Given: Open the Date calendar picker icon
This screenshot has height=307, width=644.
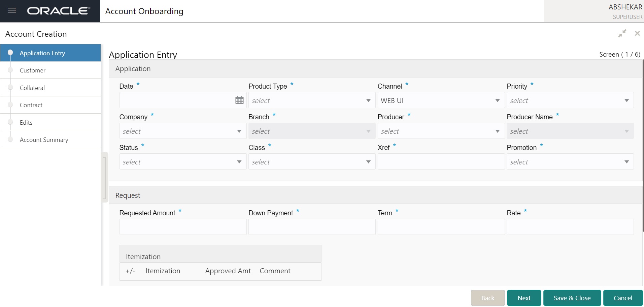Looking at the screenshot, I should point(239,100).
